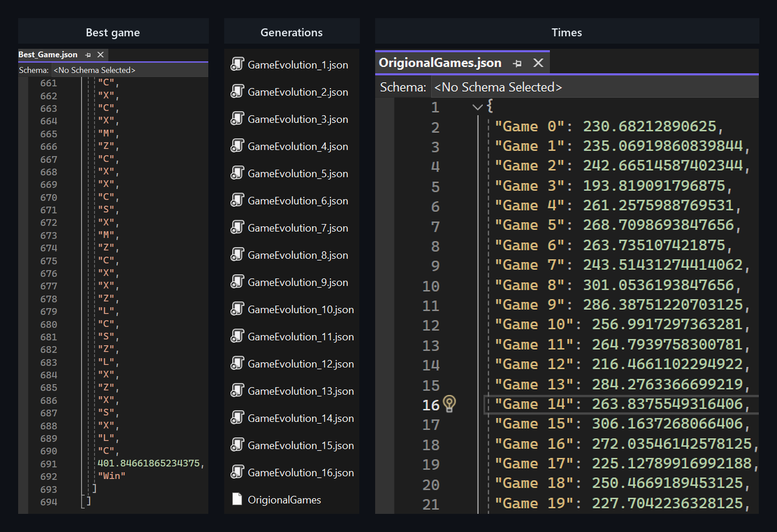Open OrigionalGames.json schema selector dropdown
This screenshot has width=777, height=532.
click(x=595, y=87)
